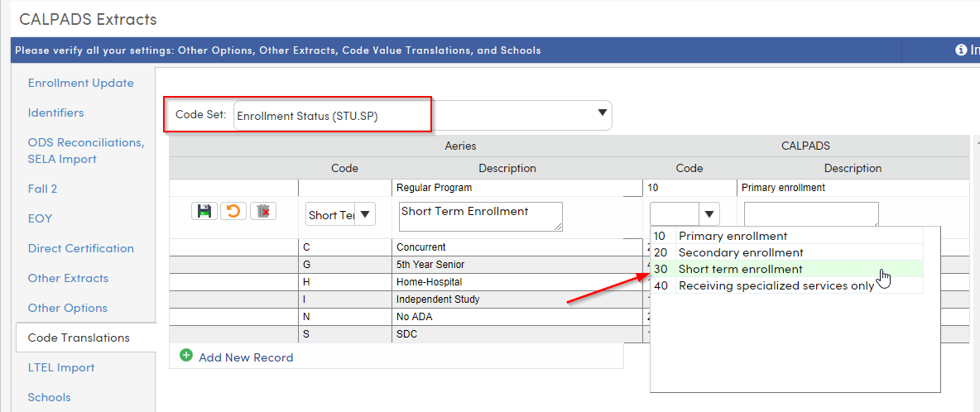980x412 pixels.
Task: Switch to Other Options tab
Action: pyautogui.click(x=68, y=309)
